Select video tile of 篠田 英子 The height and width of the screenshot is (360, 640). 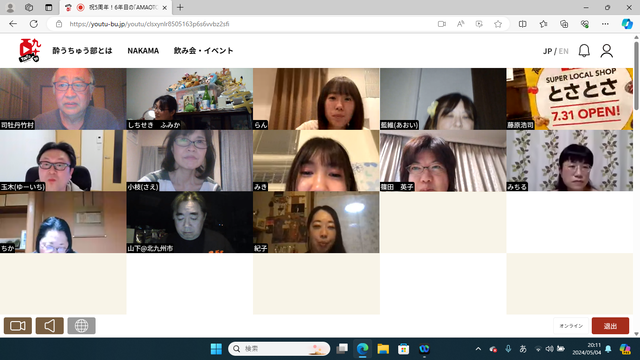pos(443,160)
